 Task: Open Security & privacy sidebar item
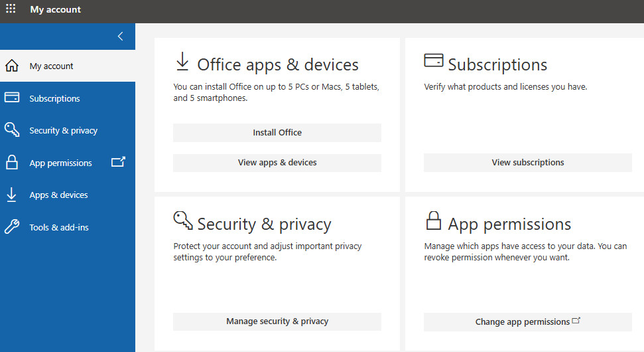68,130
